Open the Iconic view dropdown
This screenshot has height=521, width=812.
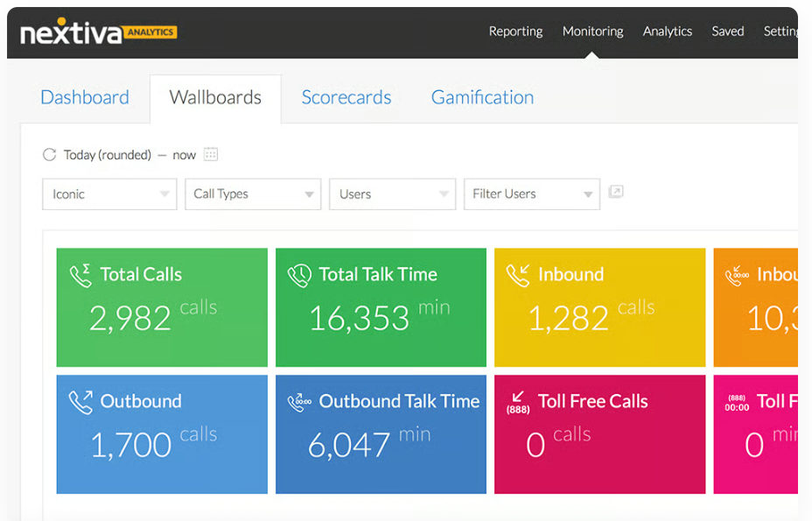(109, 194)
